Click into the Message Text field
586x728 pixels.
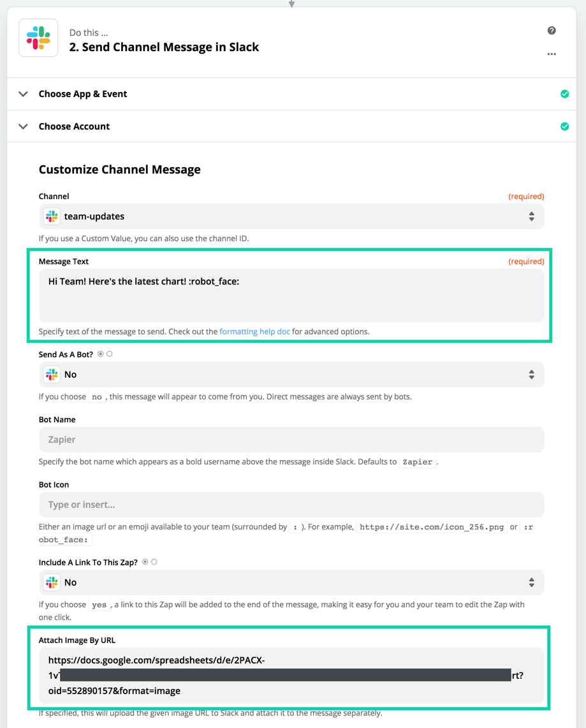point(291,295)
